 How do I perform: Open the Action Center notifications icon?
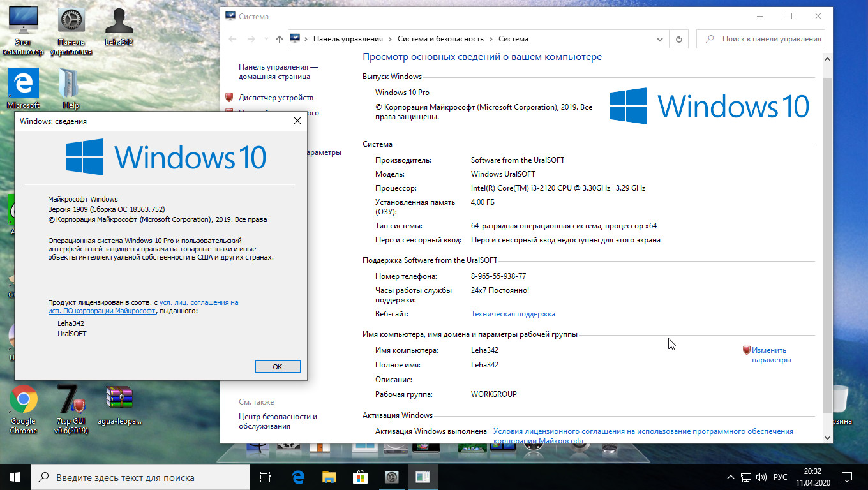click(x=846, y=477)
